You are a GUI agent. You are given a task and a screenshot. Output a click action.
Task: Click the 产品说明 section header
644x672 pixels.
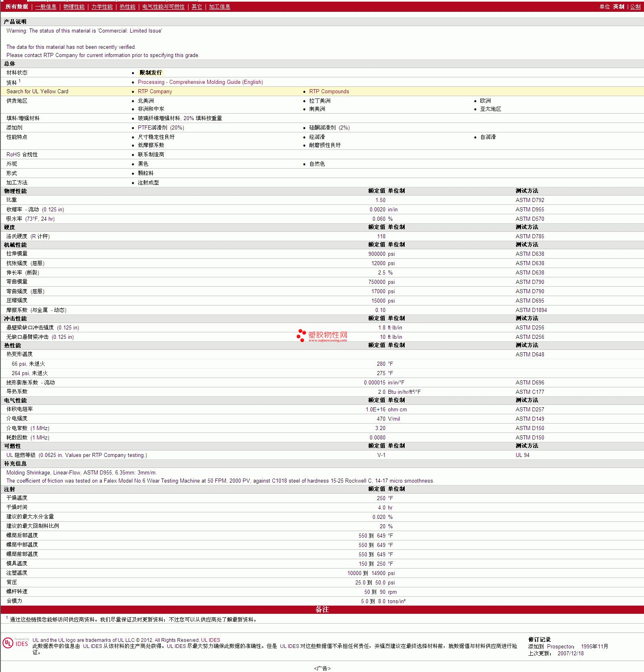(x=15, y=22)
